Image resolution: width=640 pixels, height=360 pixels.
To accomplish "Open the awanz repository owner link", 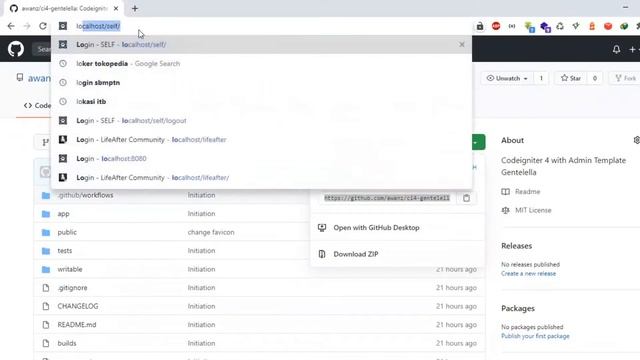I will [40, 78].
